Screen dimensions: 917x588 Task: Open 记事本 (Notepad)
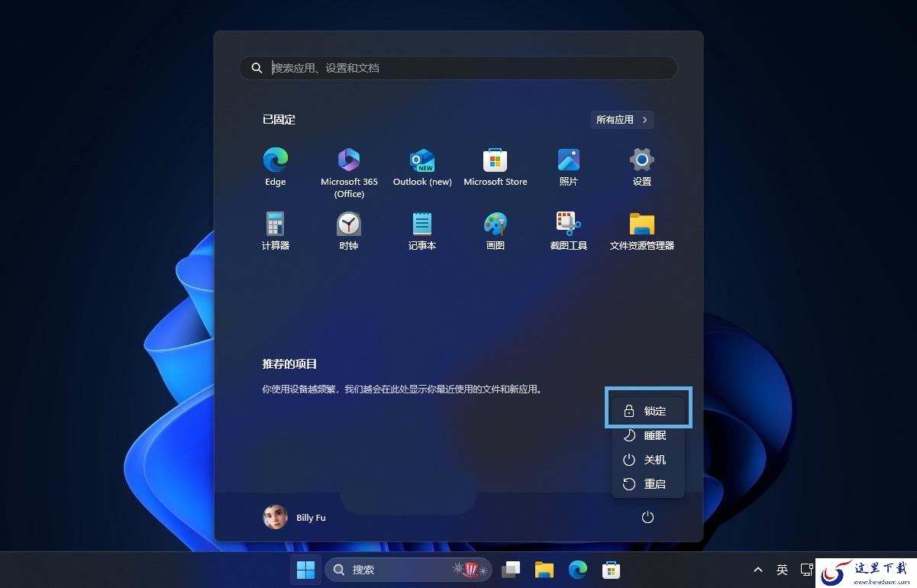tap(422, 231)
